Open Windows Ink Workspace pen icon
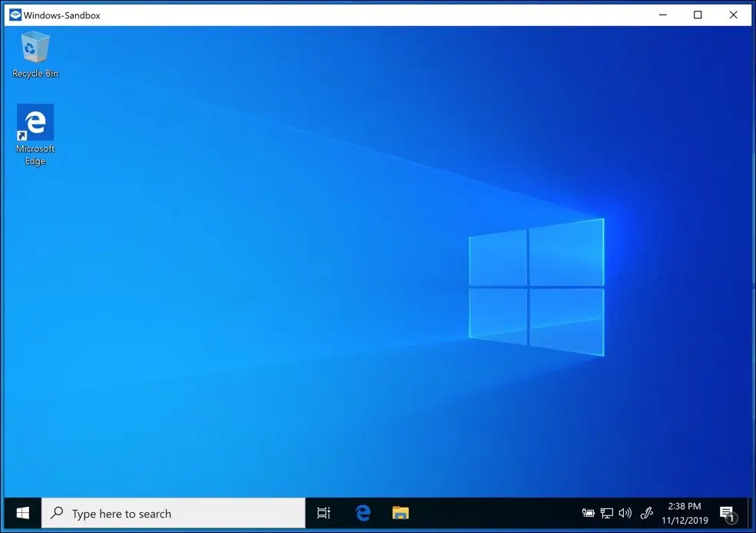Image resolution: width=756 pixels, height=533 pixels. (x=647, y=513)
